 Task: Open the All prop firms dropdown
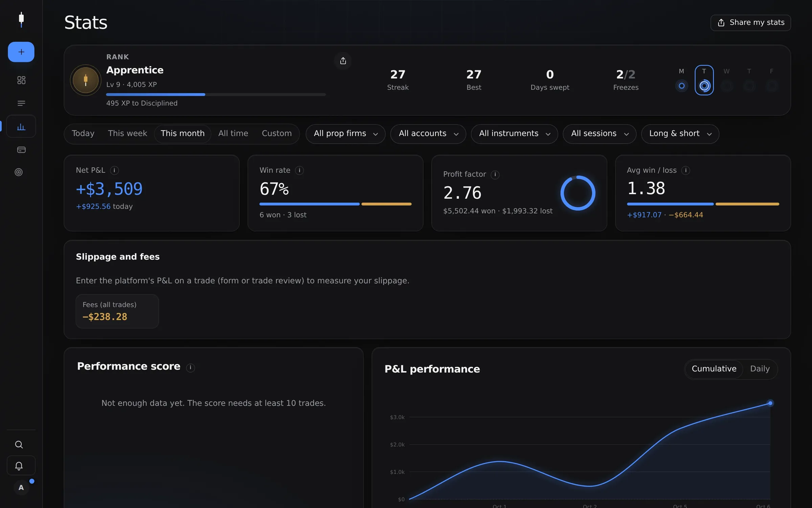pos(345,134)
